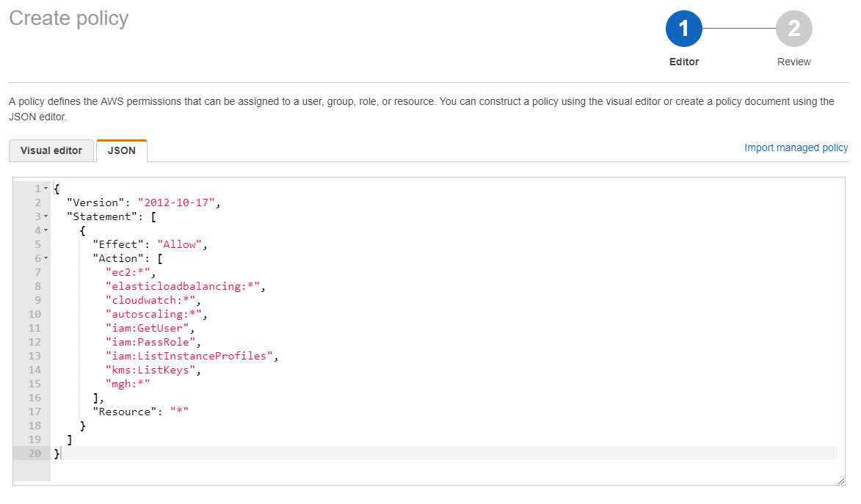
Task: Click line number 11 in the gutter
Action: click(34, 328)
